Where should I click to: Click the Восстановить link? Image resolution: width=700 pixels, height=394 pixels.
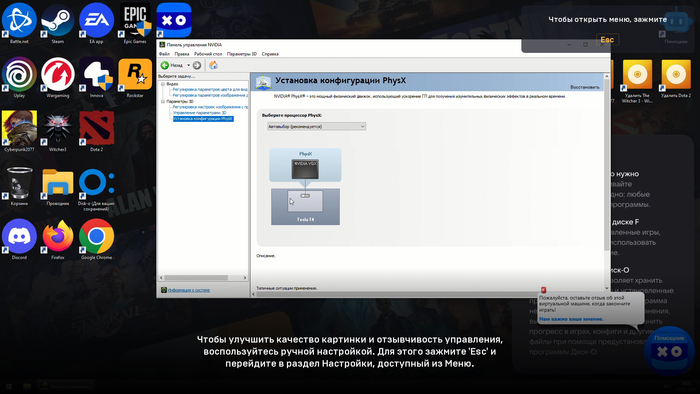tap(585, 87)
